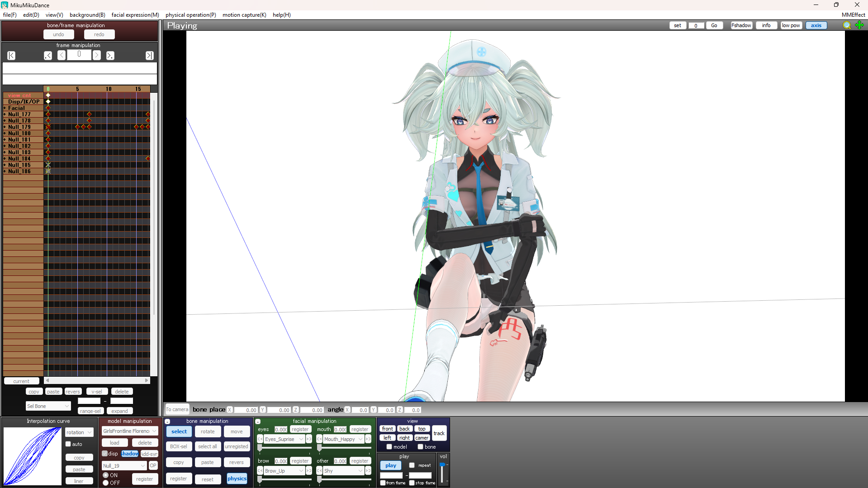Click the interpolation curve graph
The height and width of the screenshot is (488, 868).
tap(33, 456)
